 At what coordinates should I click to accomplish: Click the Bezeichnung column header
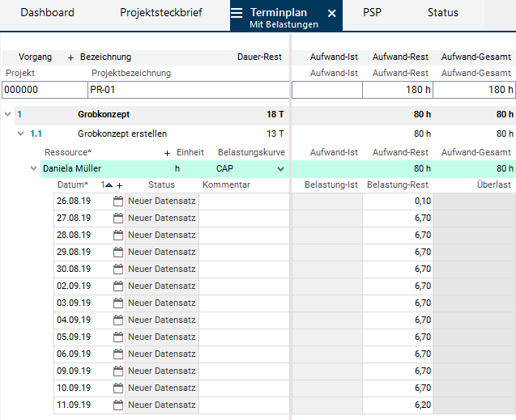(105, 57)
